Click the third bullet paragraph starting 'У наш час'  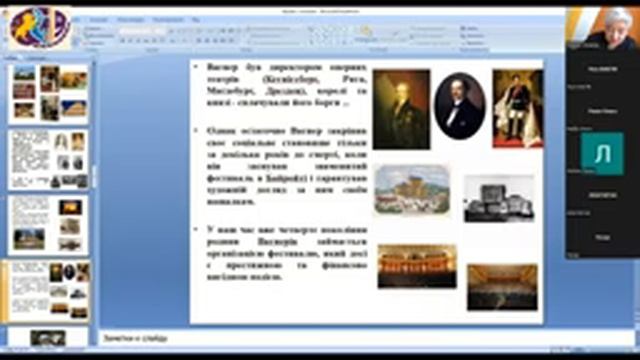[x=287, y=253]
